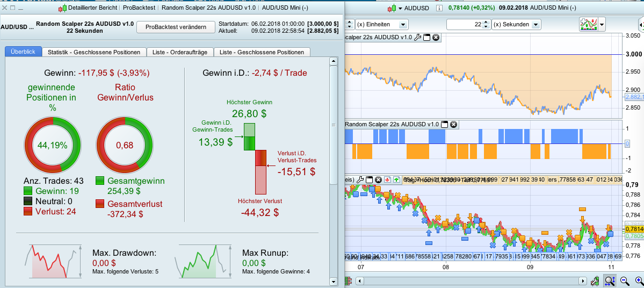Maximize the Random Scalper positions histogram panel
644x288 pixels.
coord(445,125)
